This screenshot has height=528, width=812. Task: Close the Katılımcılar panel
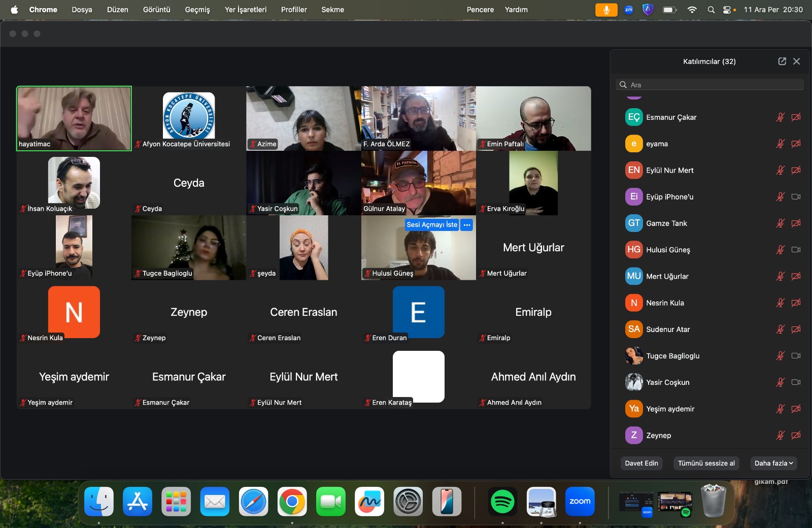[x=797, y=61]
